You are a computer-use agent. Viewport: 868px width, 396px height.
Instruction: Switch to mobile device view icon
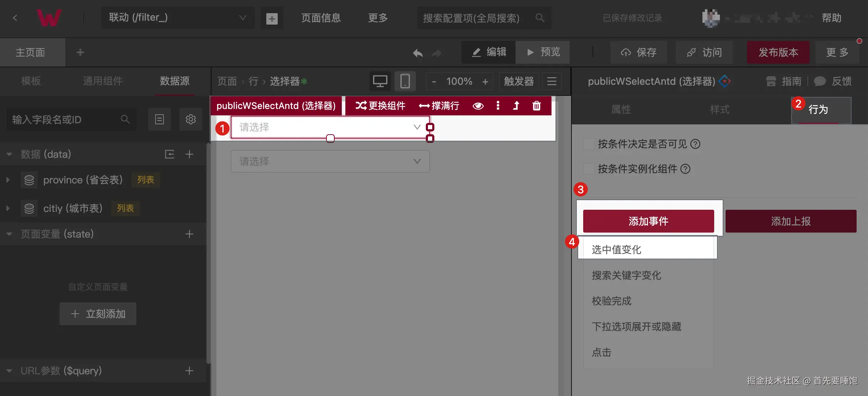point(405,81)
